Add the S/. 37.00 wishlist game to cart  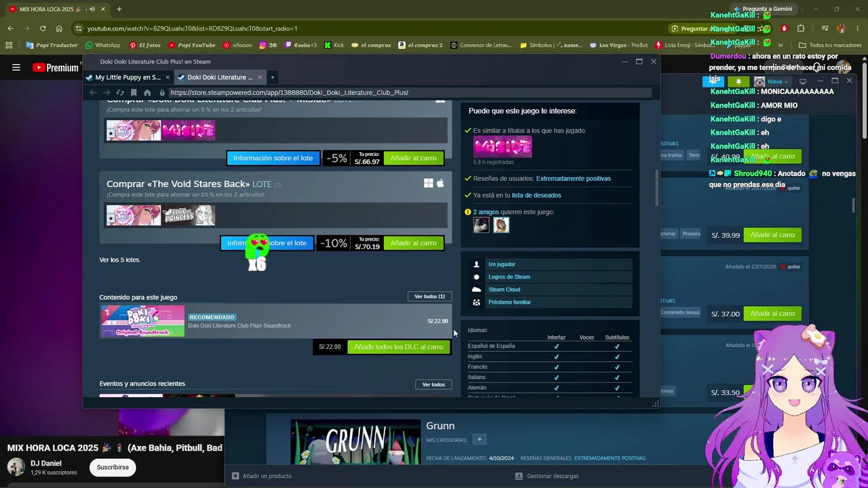(772, 314)
